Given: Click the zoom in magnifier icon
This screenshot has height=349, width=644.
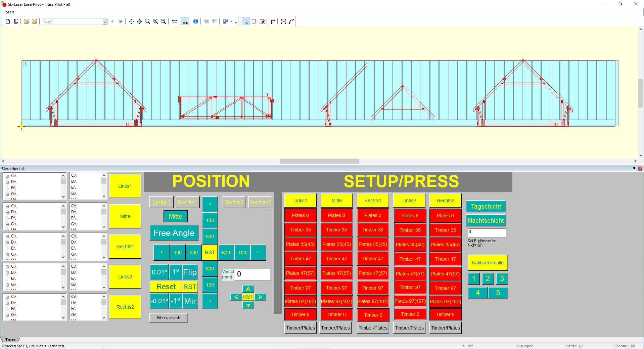Looking at the screenshot, I should [155, 21].
